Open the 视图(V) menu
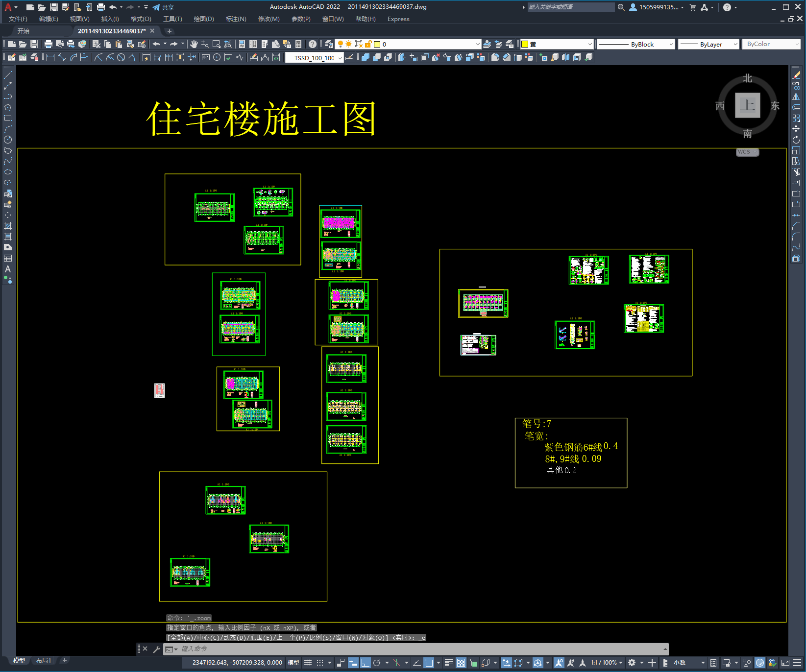Image resolution: width=806 pixels, height=672 pixels. click(79, 19)
